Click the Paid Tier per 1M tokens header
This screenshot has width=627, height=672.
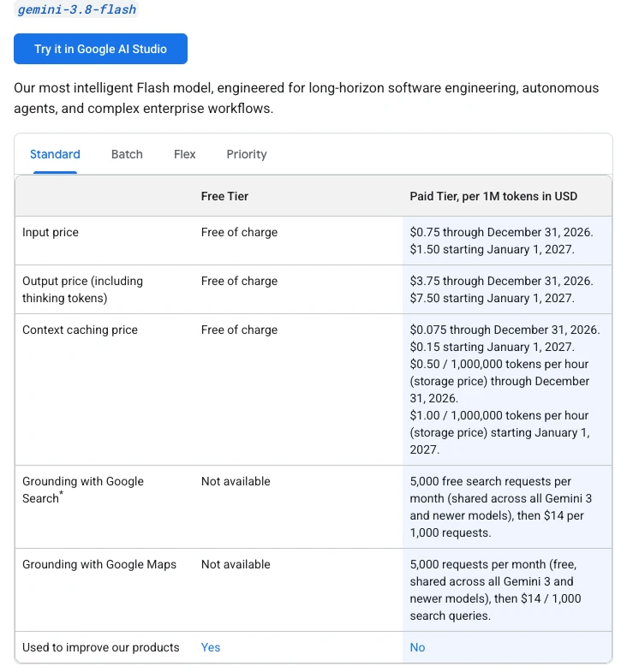493,196
